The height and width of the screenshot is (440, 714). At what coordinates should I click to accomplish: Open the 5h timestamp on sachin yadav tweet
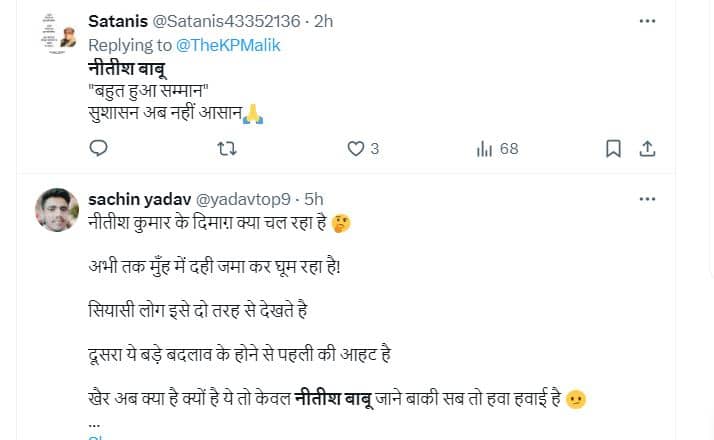[x=313, y=199]
